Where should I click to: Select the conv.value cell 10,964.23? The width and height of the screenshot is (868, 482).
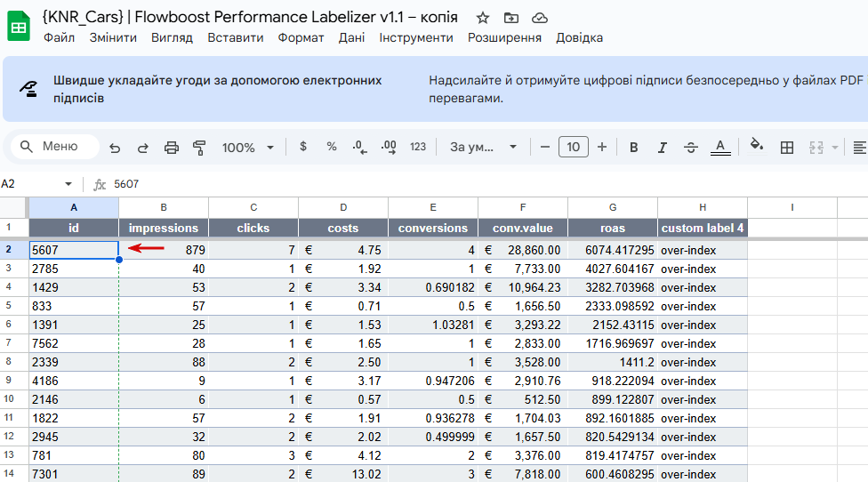[523, 288]
